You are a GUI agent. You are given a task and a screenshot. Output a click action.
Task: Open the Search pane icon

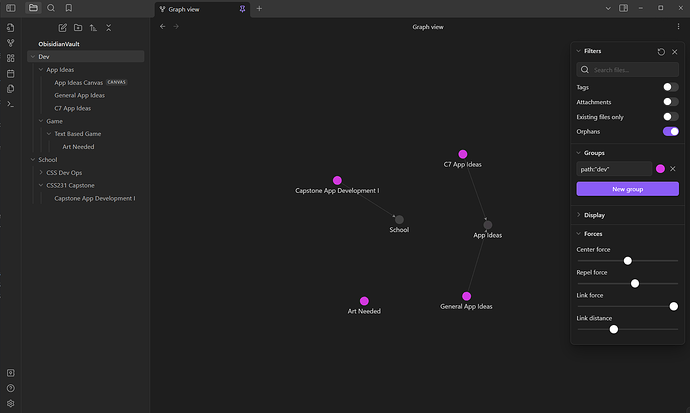point(51,8)
